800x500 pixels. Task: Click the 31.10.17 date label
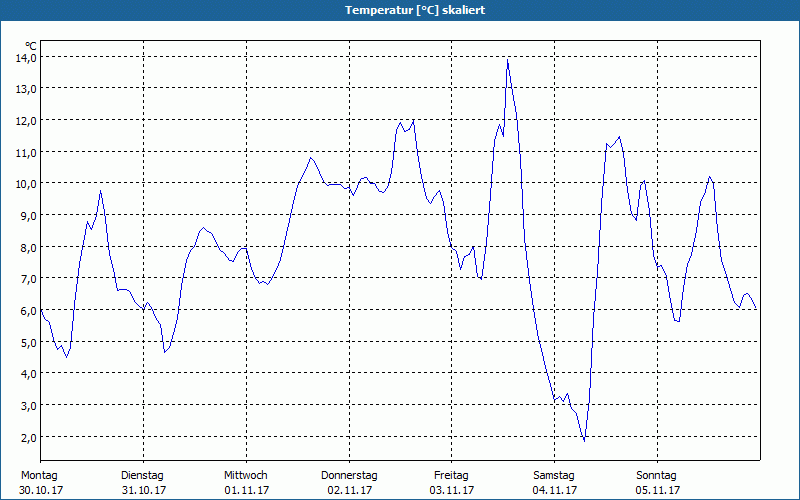pyautogui.click(x=144, y=490)
